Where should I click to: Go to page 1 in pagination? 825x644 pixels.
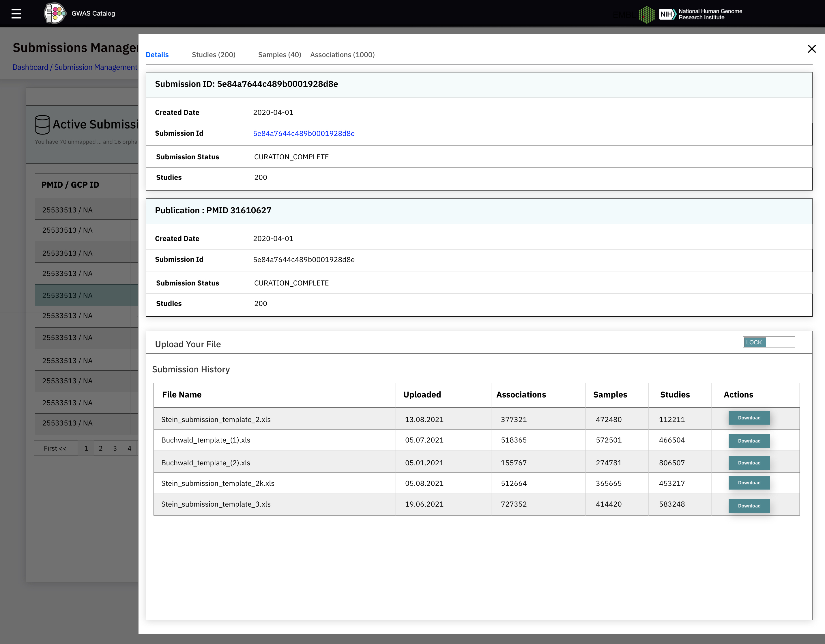click(86, 448)
